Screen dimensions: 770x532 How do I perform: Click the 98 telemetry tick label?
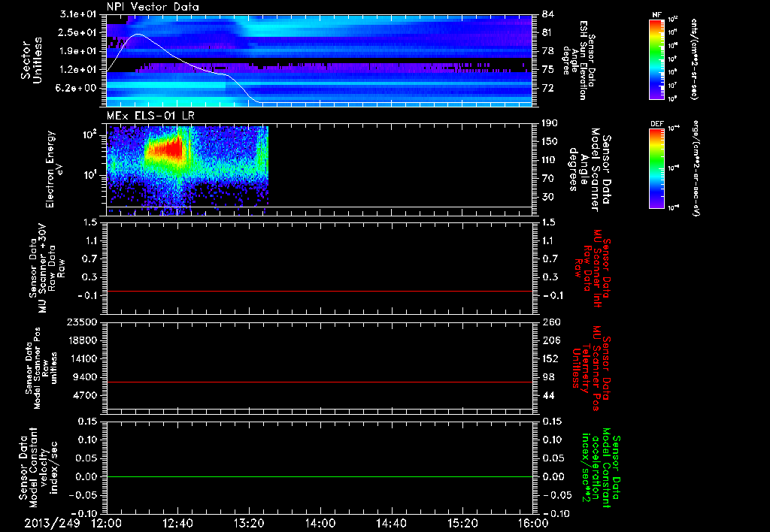pyautogui.click(x=548, y=377)
